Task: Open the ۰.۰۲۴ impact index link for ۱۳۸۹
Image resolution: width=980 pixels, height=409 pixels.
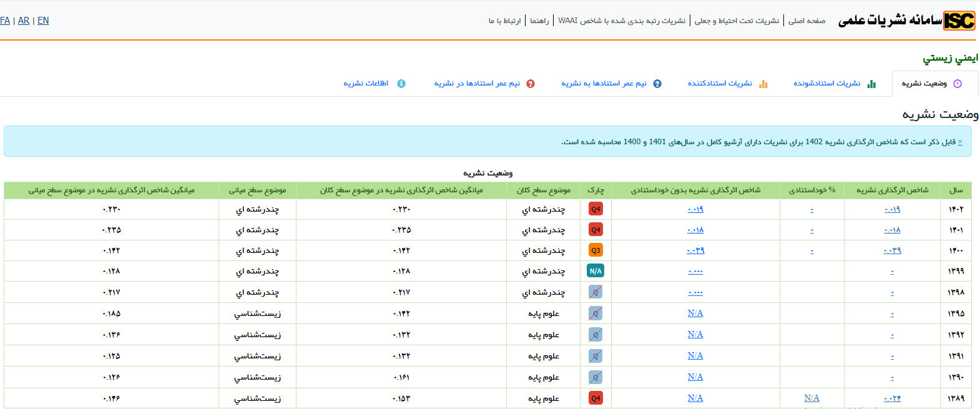Action: click(x=892, y=398)
